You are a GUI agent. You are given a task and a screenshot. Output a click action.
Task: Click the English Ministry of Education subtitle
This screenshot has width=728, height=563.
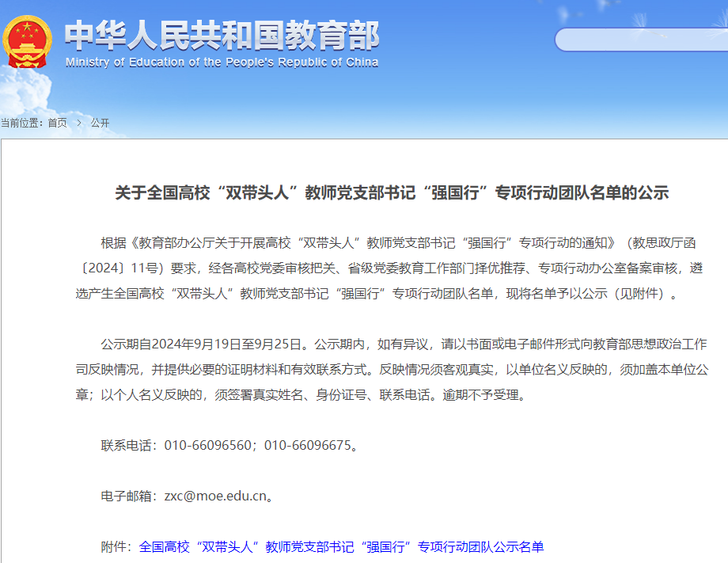point(222,63)
